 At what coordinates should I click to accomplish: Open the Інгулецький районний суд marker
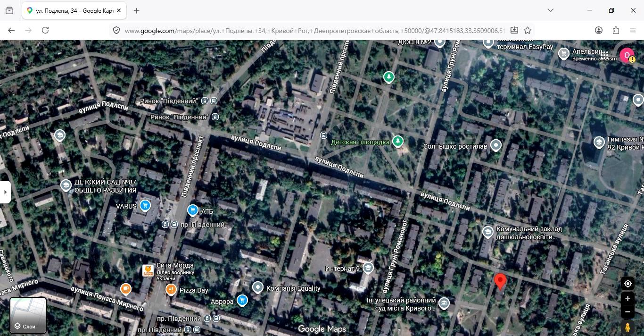(444, 303)
